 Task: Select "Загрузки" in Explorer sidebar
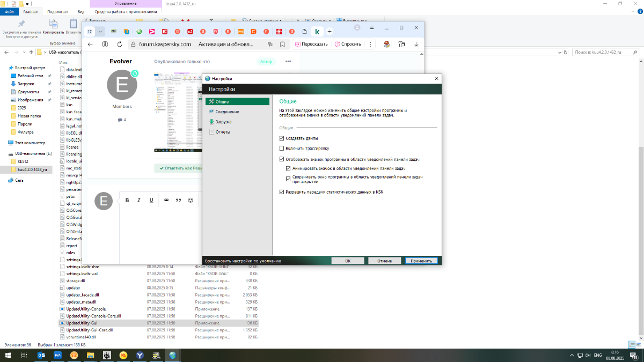pos(26,84)
